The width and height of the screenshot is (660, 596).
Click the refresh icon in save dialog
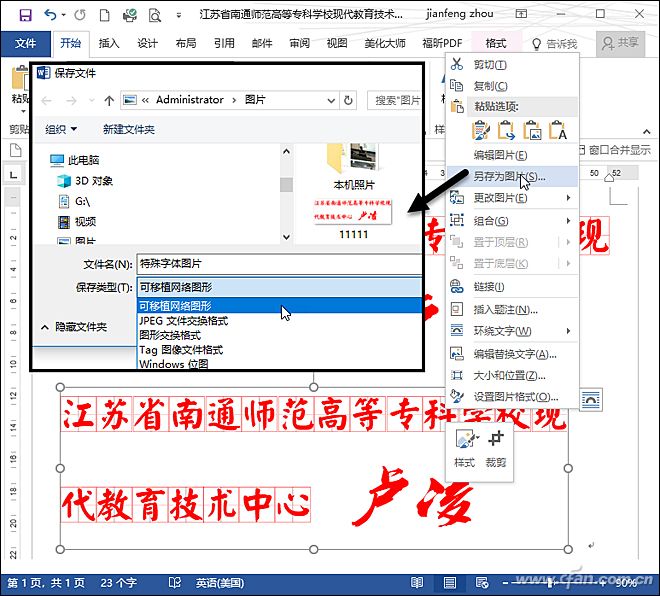click(x=348, y=100)
